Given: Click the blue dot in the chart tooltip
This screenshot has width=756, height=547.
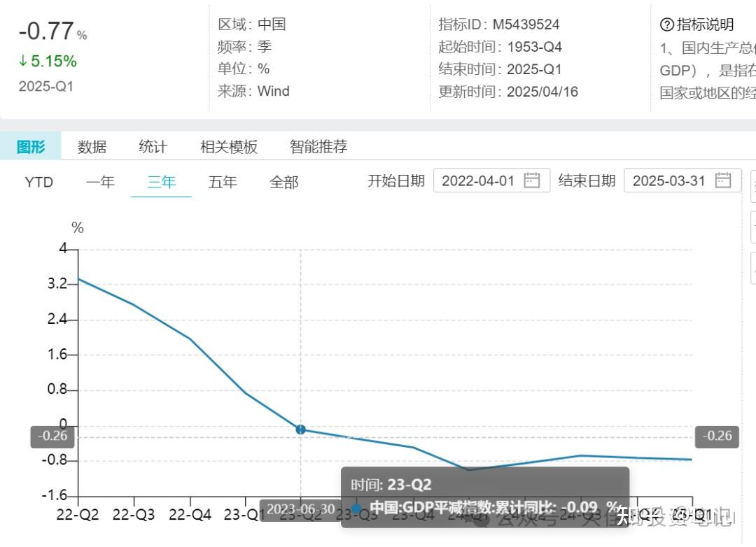Looking at the screenshot, I should pyautogui.click(x=356, y=507).
